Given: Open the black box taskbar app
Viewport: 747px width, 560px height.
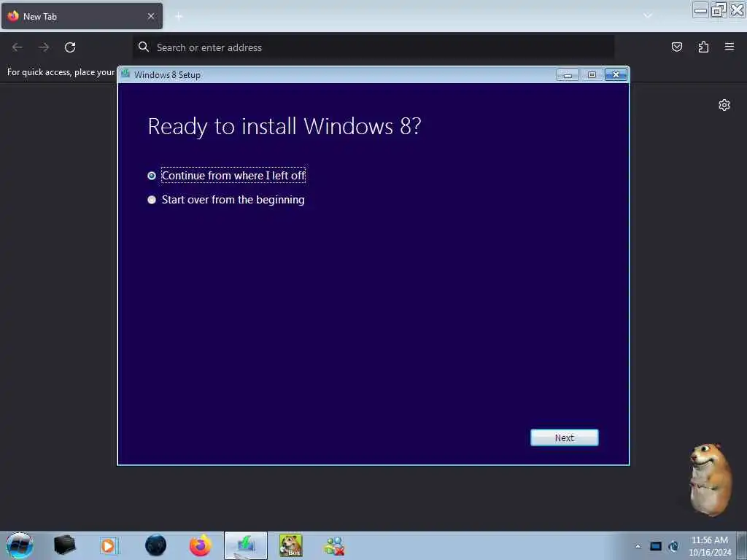Looking at the screenshot, I should tap(64, 545).
